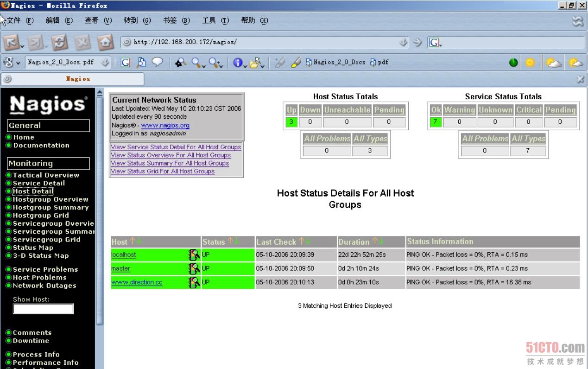Reload the page with the Refresh button
The height and width of the screenshot is (369, 588).
coord(59,43)
